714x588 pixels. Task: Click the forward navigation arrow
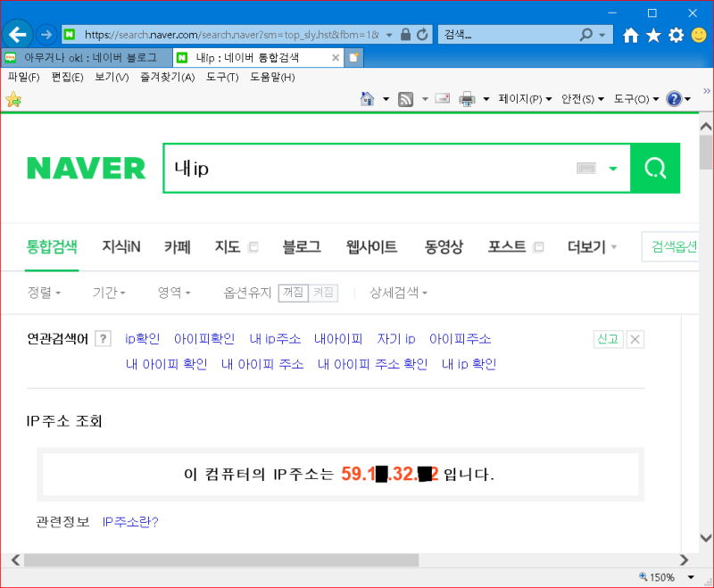point(46,35)
